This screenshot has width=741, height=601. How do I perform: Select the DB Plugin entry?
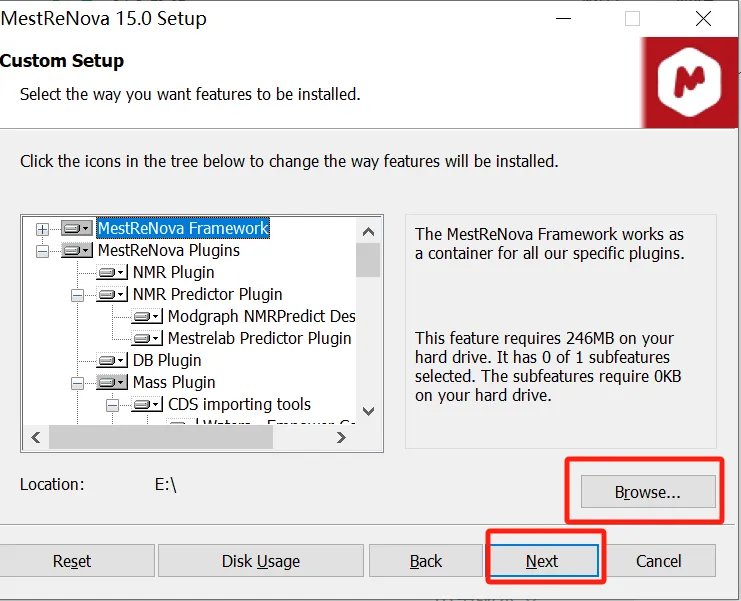coord(167,361)
